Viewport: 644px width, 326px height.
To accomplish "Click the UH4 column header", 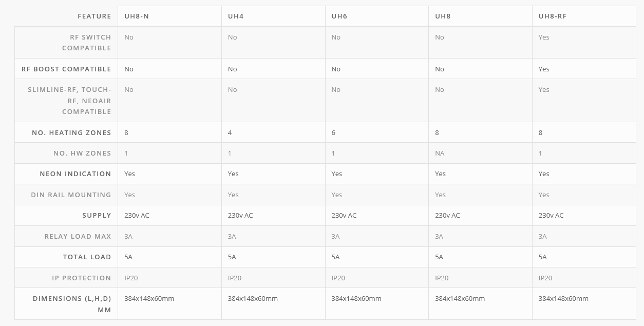I will tap(236, 16).
